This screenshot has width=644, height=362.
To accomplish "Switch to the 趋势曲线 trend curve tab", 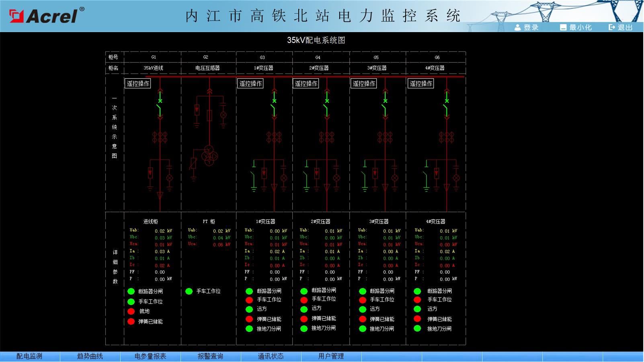I will tap(90, 356).
